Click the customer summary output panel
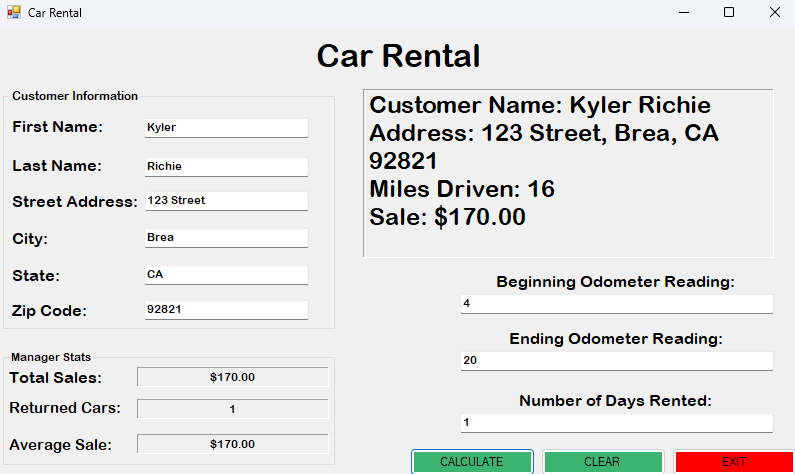 point(568,173)
